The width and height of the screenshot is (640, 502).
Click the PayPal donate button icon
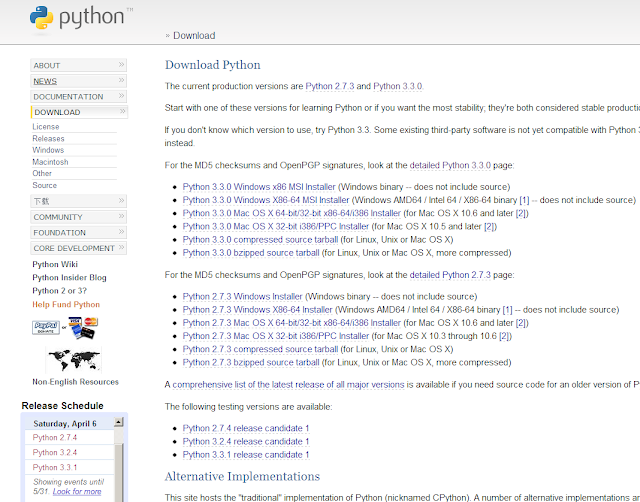click(46, 327)
